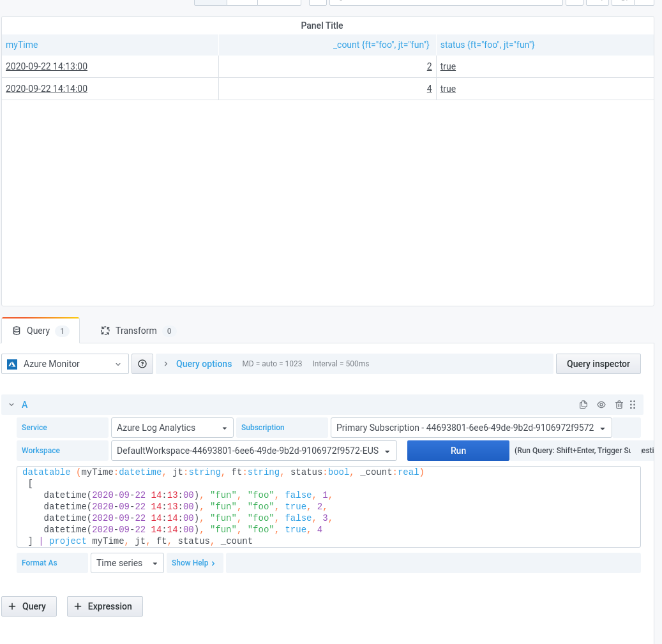Open Format As Time series dropdown
662x644 pixels.
pyautogui.click(x=127, y=563)
